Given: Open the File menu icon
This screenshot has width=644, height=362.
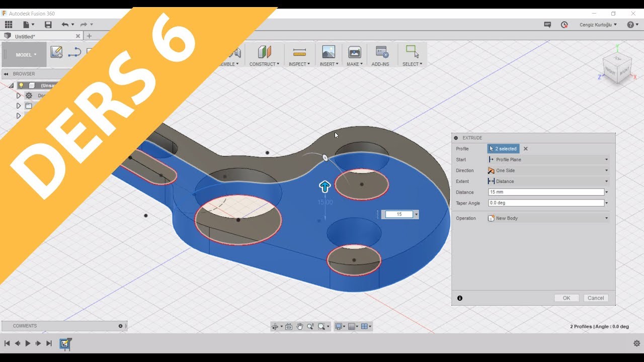Looking at the screenshot, I should [x=28, y=24].
